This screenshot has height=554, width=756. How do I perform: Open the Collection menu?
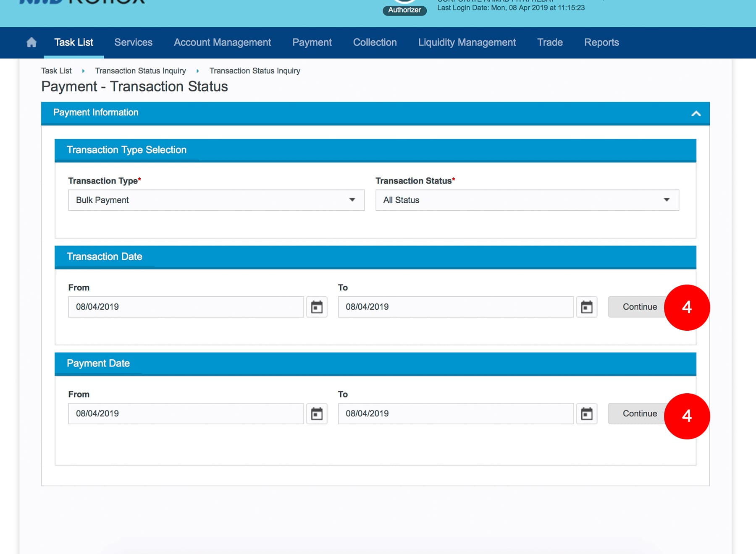375,42
